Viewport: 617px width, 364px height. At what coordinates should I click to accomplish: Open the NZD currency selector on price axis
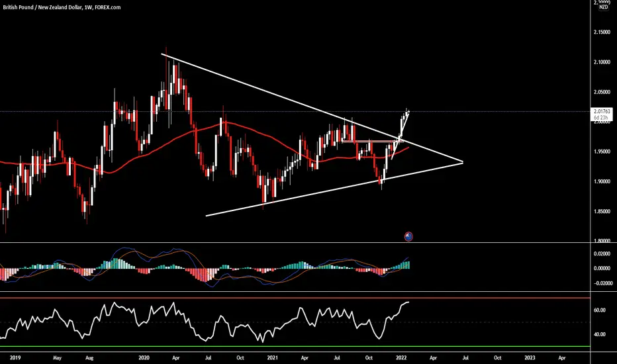(x=603, y=7)
